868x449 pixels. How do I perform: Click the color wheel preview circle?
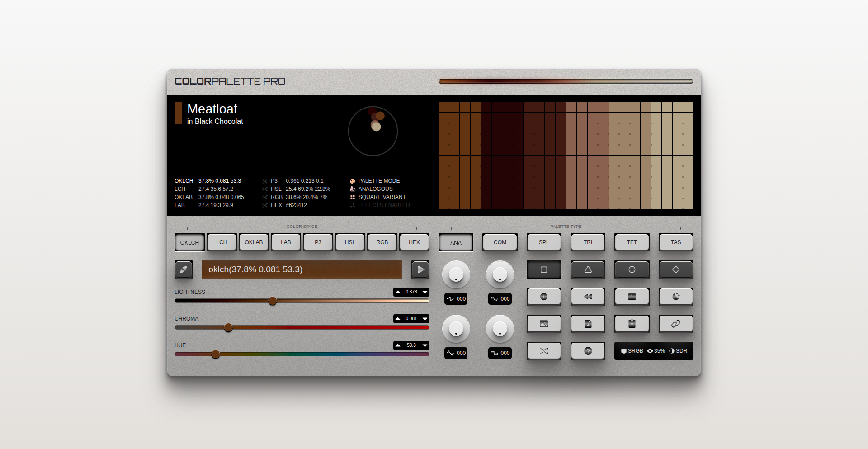[x=373, y=131]
